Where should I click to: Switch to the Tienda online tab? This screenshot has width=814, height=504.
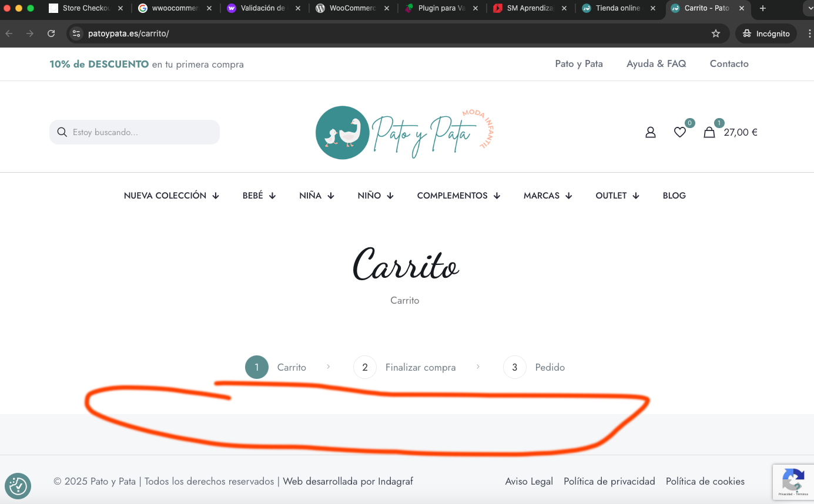[618, 8]
